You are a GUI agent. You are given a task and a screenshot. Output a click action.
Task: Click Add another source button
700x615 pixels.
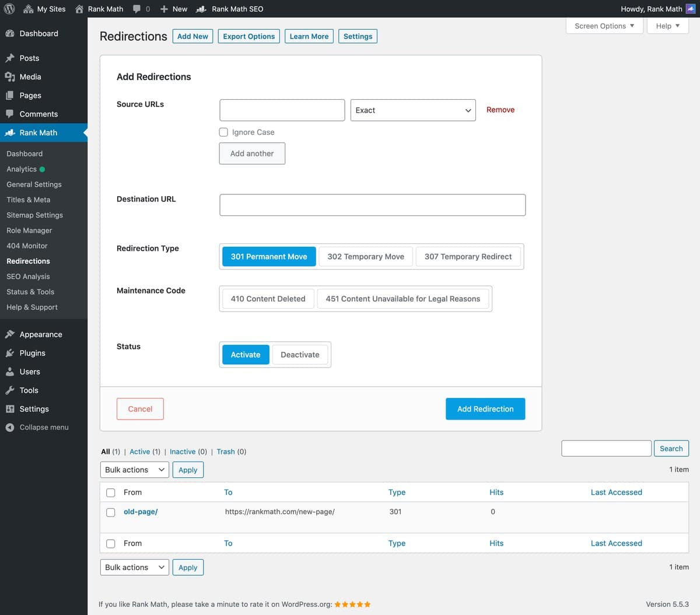tap(252, 153)
